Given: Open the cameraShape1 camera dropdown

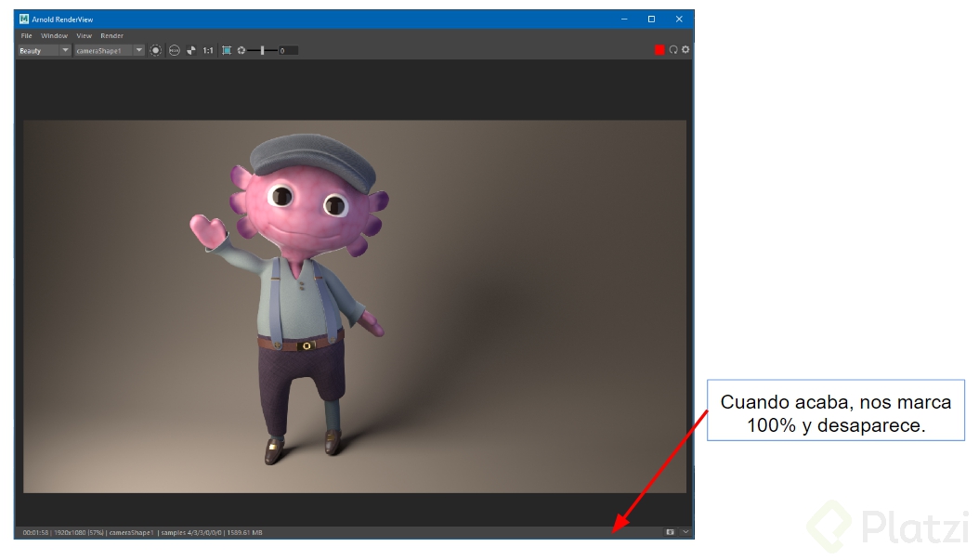Looking at the screenshot, I should coord(110,50).
